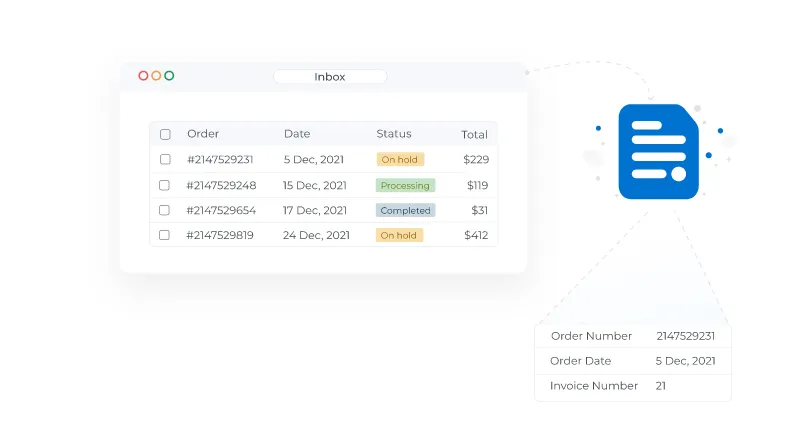The width and height of the screenshot is (799, 431).
Task: Check the box for order #2147529819
Action: pyautogui.click(x=164, y=235)
